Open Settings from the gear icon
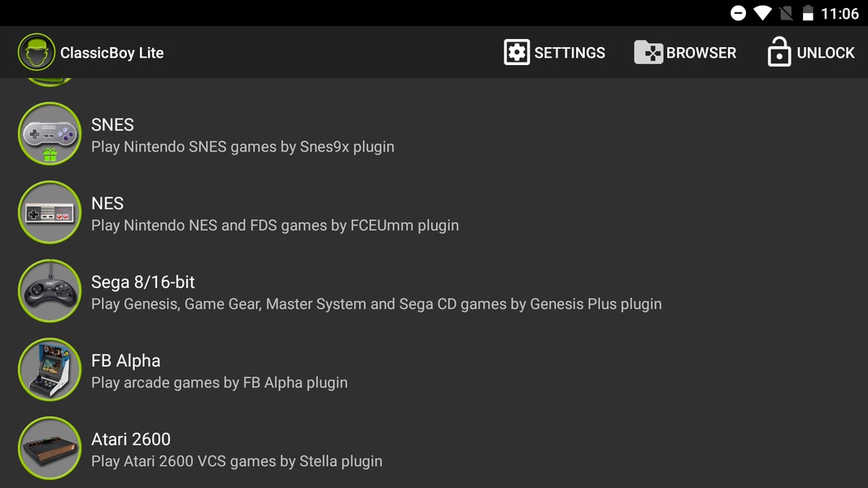The height and width of the screenshot is (488, 868). pos(517,53)
